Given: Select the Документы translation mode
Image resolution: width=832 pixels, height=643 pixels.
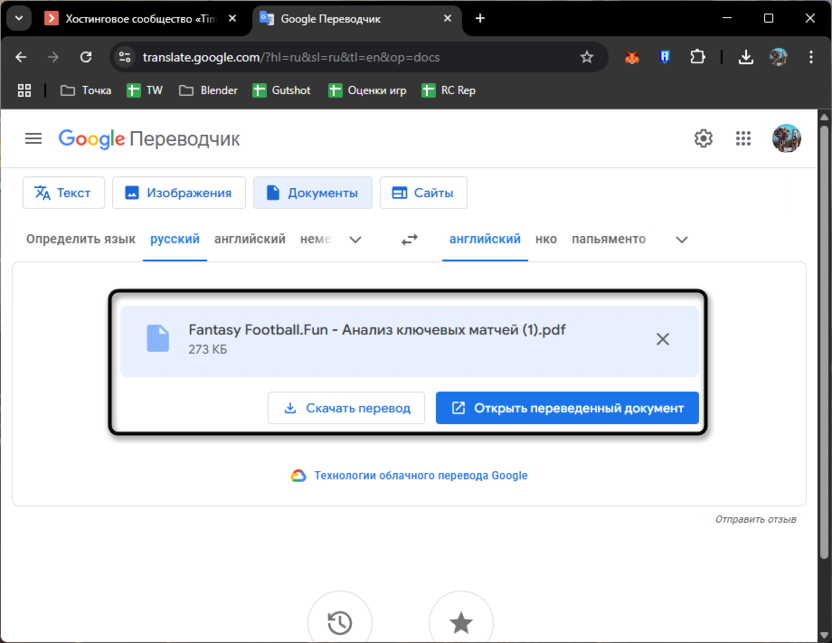Looking at the screenshot, I should point(313,193).
